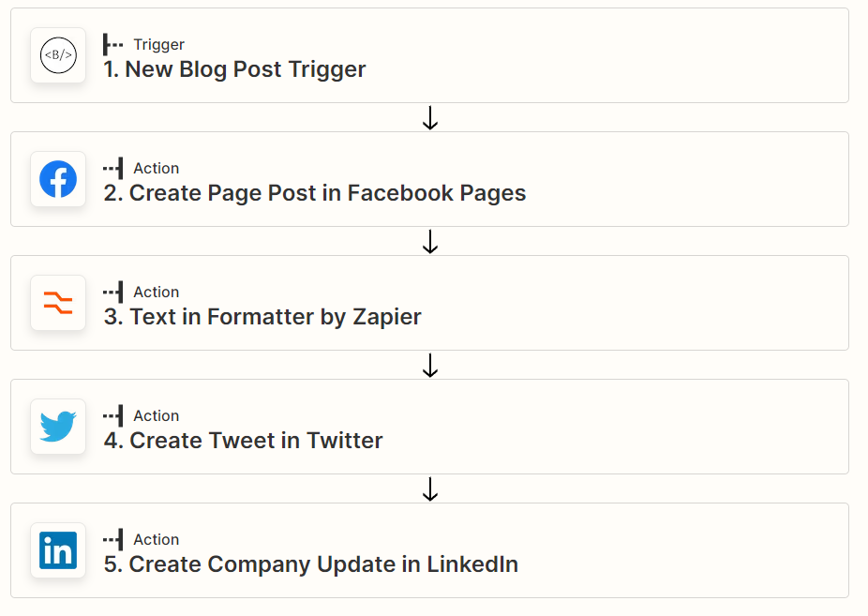Click the action symbol in Twitter step
Viewport: 868px width, 616px height.
click(x=112, y=415)
